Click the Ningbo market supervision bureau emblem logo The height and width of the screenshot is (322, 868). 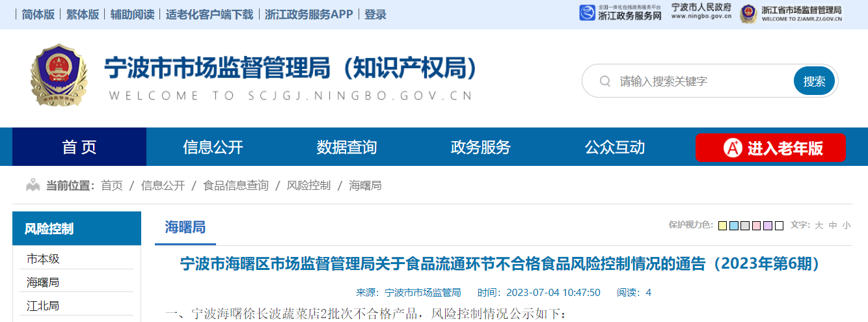point(59,76)
